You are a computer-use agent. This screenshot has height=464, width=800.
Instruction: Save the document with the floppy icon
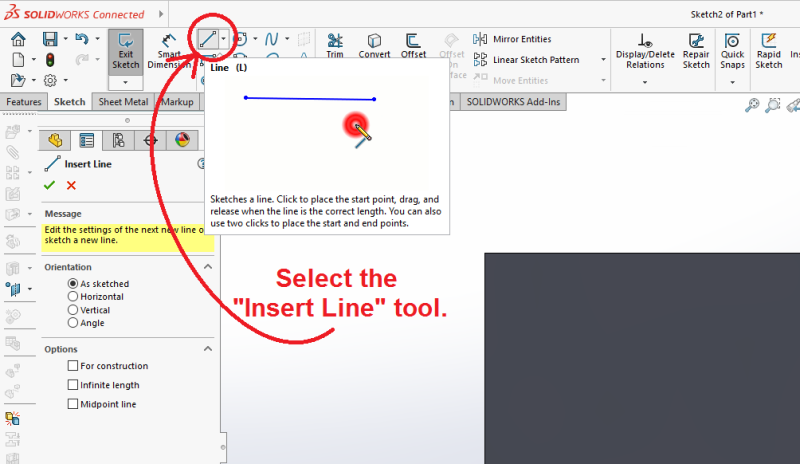pos(50,39)
